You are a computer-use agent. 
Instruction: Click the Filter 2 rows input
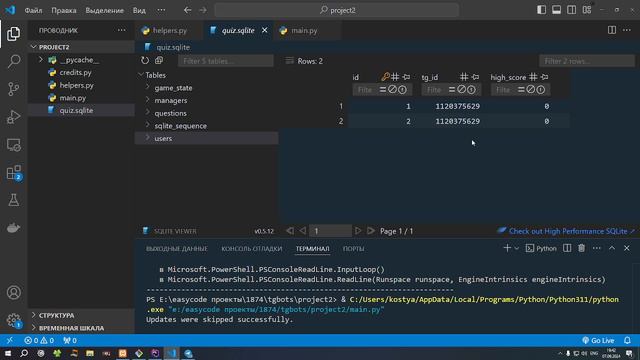(x=587, y=61)
